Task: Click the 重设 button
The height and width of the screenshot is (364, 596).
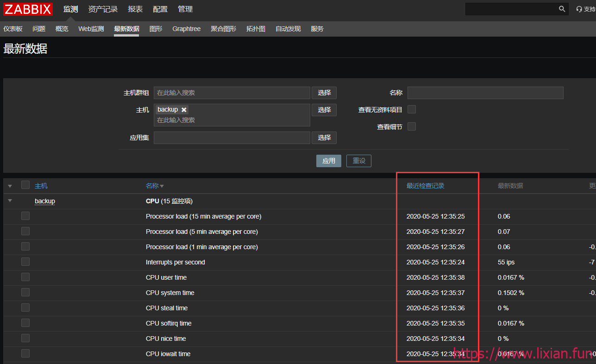Action: pos(359,161)
